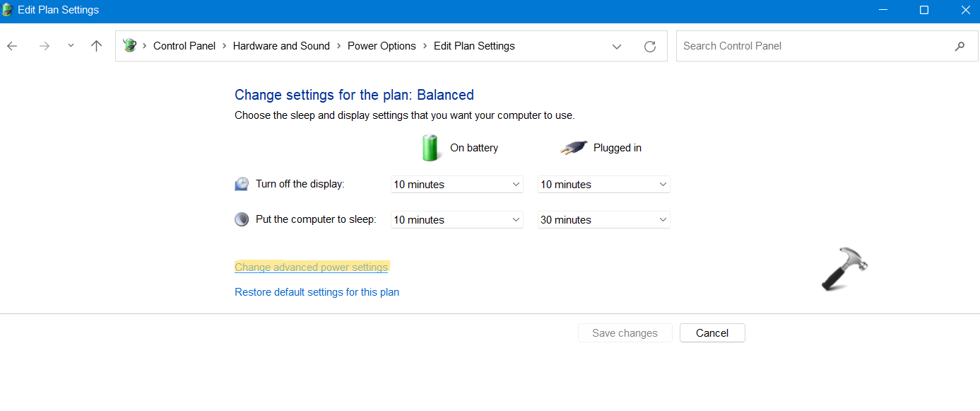Click the display clock icon beside Turn off the display

pyautogui.click(x=242, y=184)
